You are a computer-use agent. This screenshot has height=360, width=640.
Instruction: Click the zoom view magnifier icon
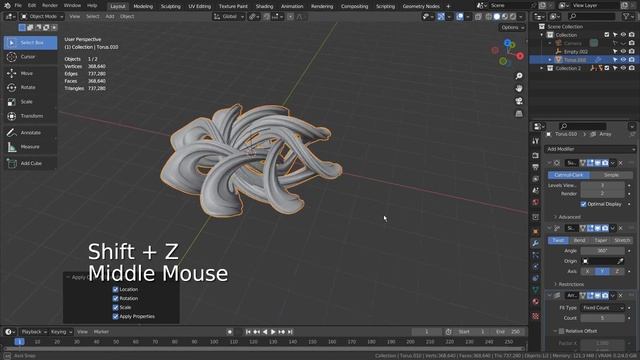point(519,76)
